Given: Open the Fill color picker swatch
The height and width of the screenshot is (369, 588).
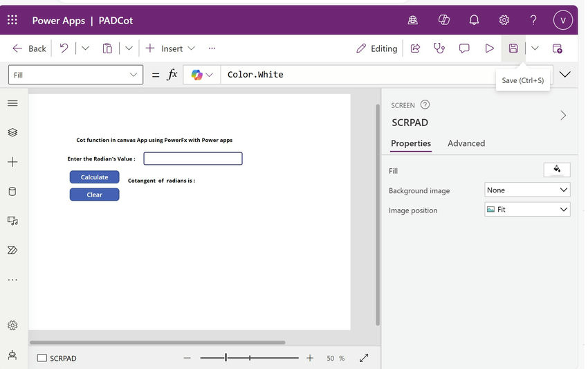Looking at the screenshot, I should coord(557,170).
